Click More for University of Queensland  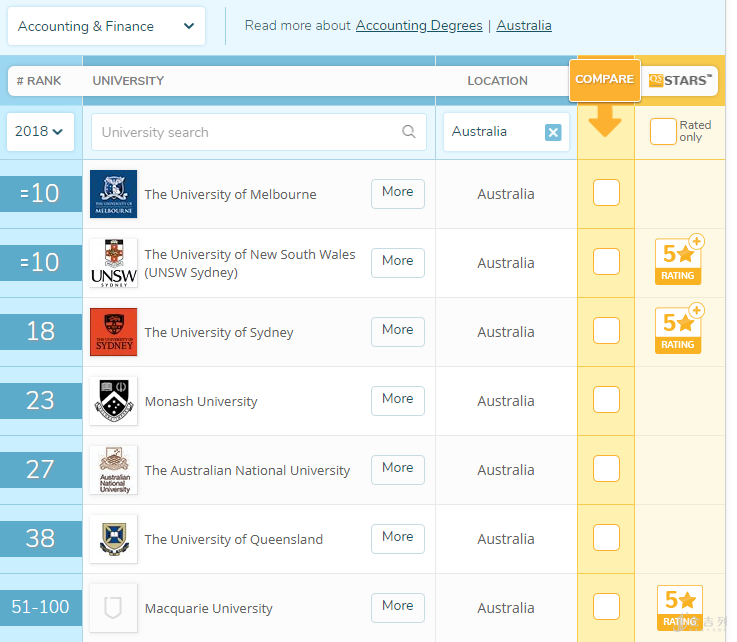[x=397, y=538]
